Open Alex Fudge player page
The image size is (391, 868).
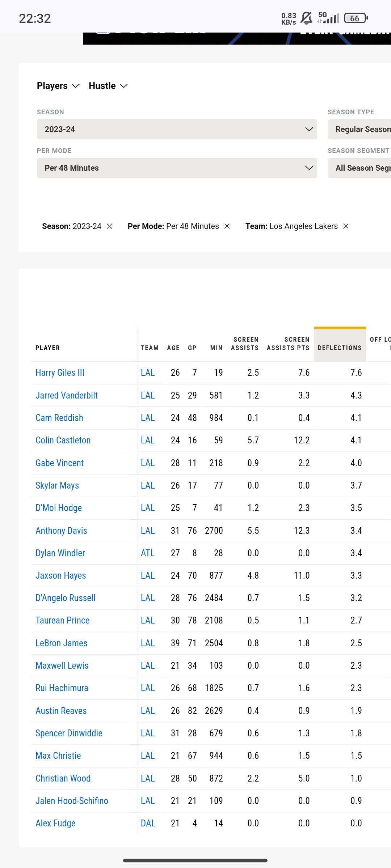click(x=55, y=823)
